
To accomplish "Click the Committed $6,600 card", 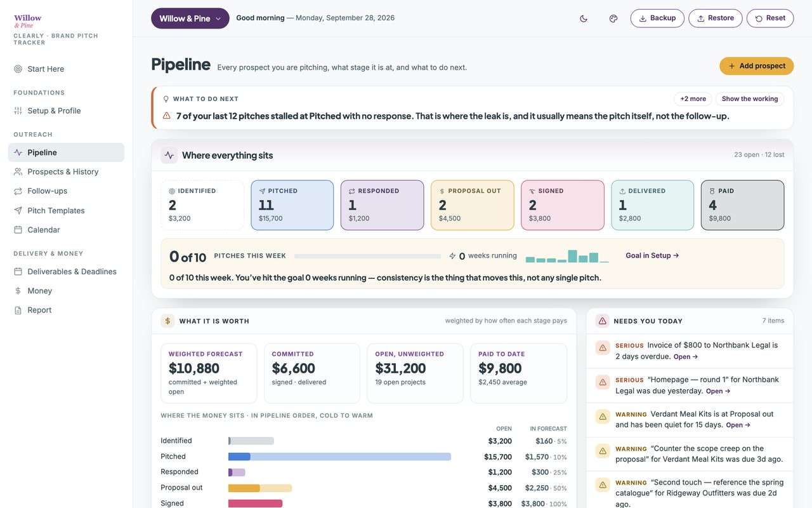I will pyautogui.click(x=312, y=373).
